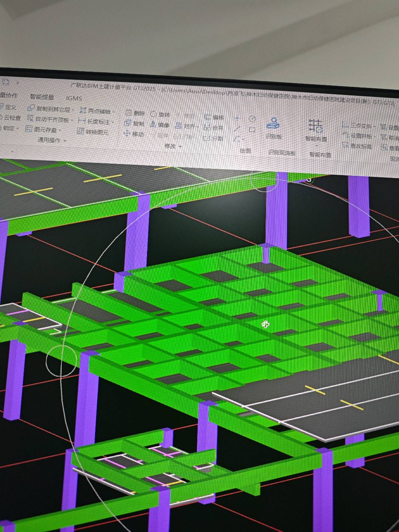
Task: Switch to the 智能提量 ribbon tab
Action: [42, 97]
